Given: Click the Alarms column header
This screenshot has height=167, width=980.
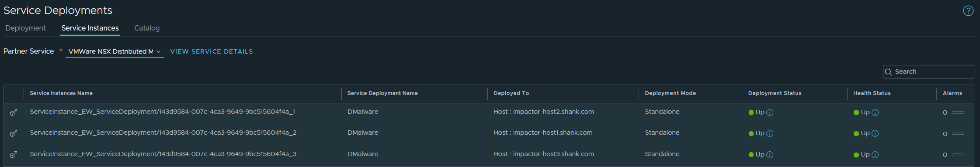Looking at the screenshot, I should click(952, 93).
